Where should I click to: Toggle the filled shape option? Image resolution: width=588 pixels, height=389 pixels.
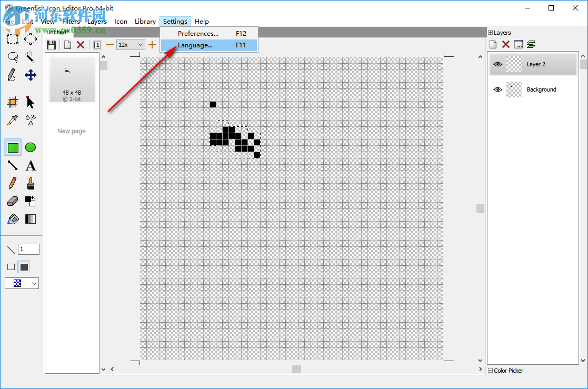click(24, 267)
